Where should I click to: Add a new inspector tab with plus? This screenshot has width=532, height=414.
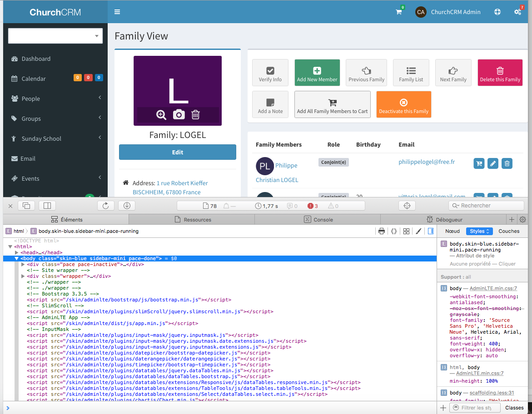pos(512,219)
